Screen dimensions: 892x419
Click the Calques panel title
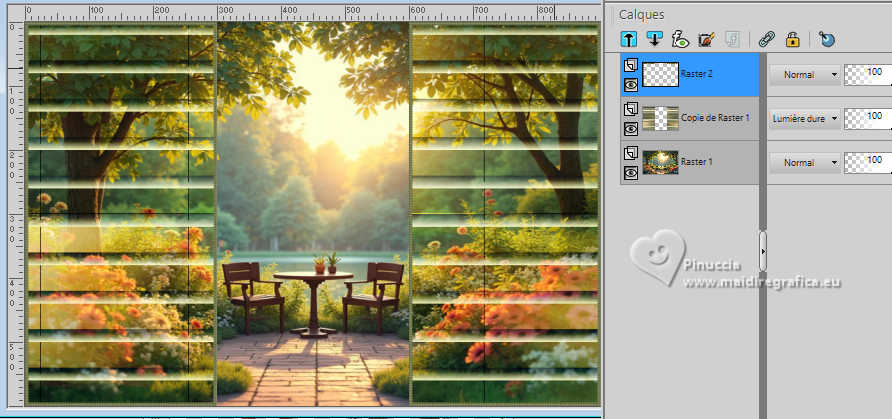641,15
